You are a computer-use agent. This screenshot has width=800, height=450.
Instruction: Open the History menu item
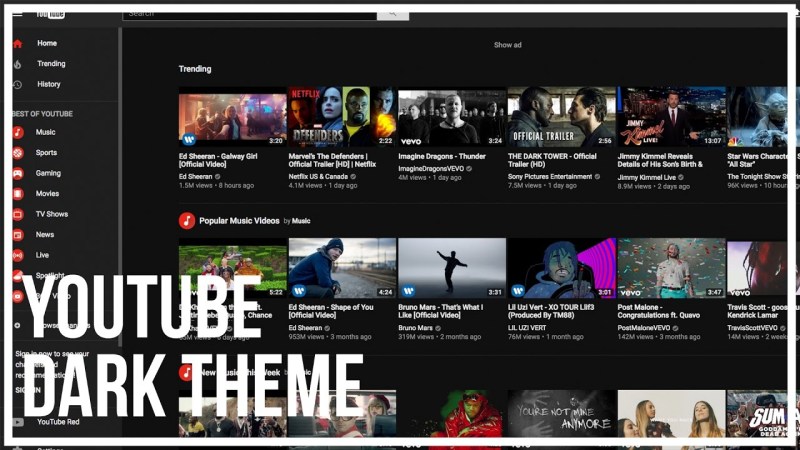point(48,84)
